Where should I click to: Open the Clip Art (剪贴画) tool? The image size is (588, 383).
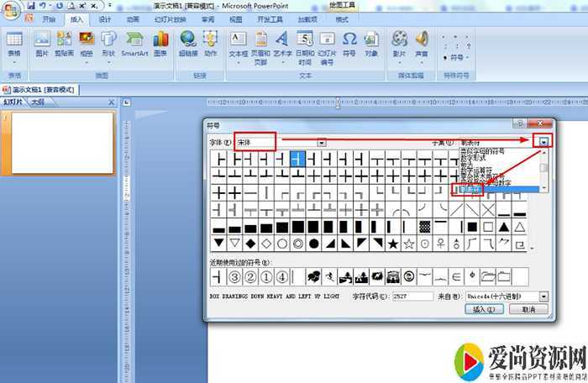point(64,42)
